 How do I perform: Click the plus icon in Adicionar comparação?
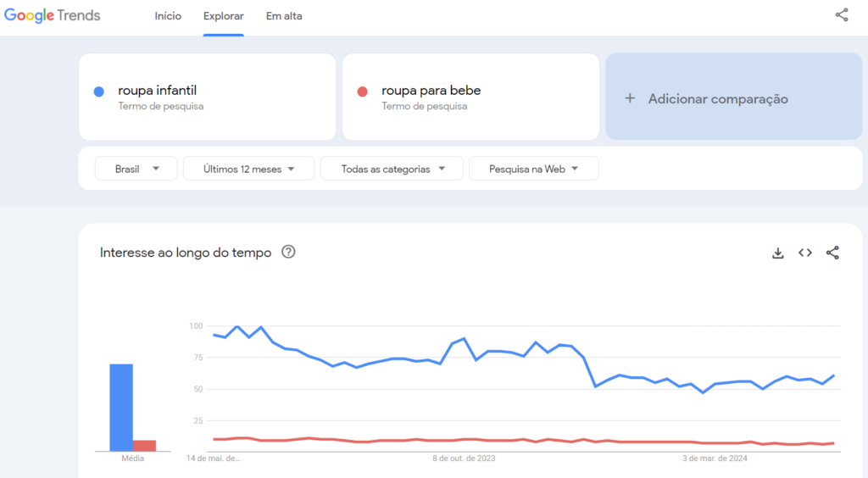pyautogui.click(x=630, y=98)
